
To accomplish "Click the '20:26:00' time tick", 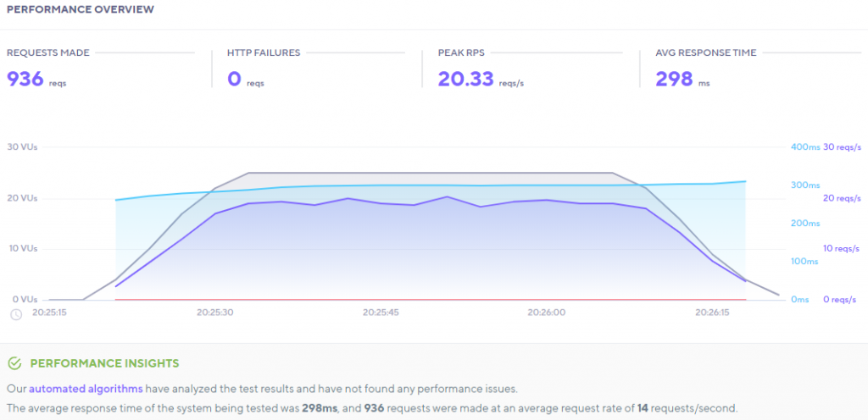I will pyautogui.click(x=547, y=312).
